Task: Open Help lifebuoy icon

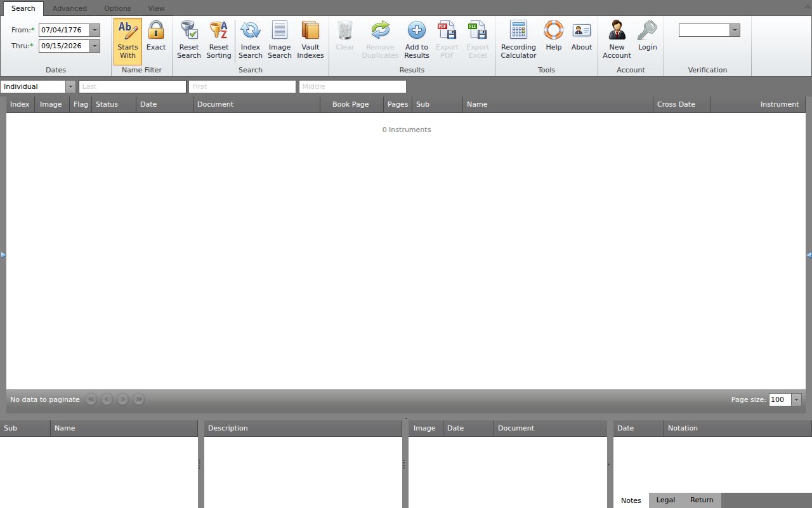Action: (554, 30)
